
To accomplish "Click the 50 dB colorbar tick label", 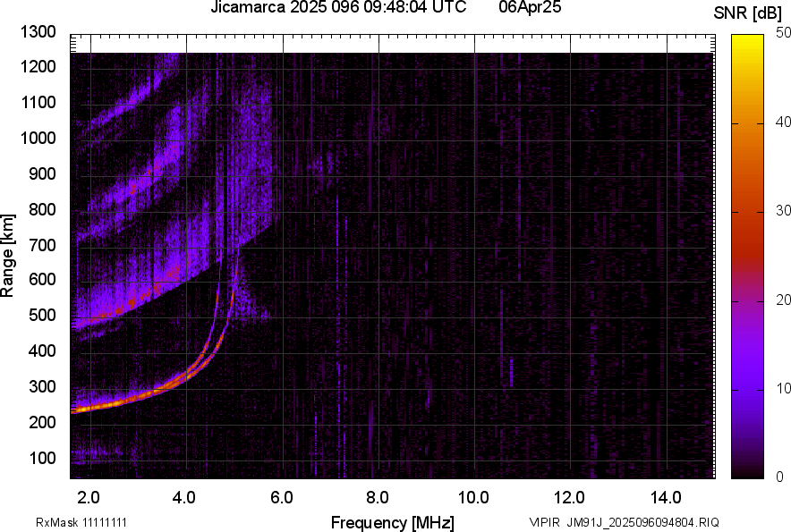I will click(x=783, y=33).
